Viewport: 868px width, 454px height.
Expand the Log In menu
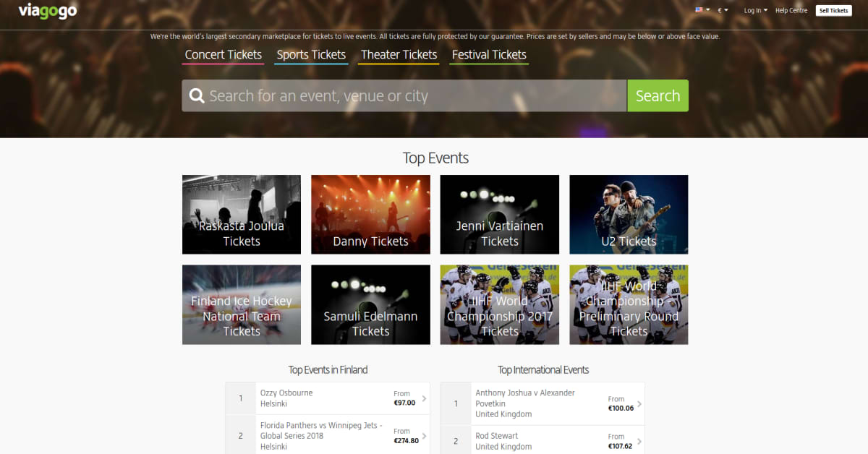[756, 10]
